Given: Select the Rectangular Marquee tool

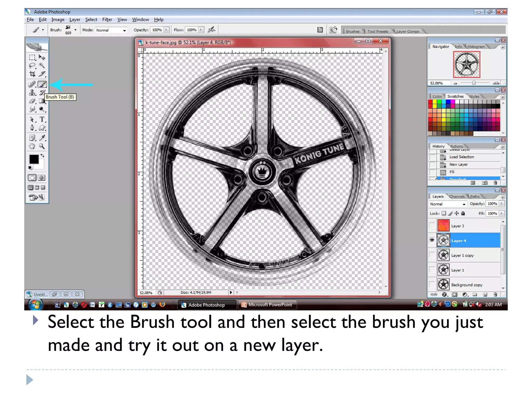Looking at the screenshot, I should point(32,57).
